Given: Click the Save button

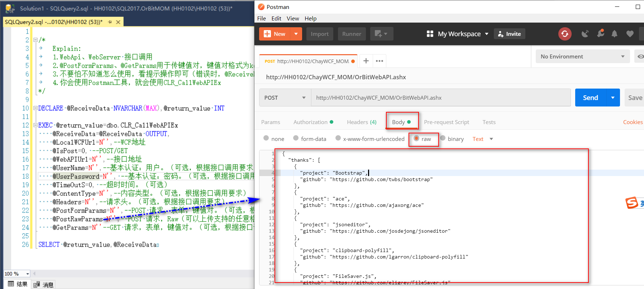Looking at the screenshot, I should (x=635, y=98).
